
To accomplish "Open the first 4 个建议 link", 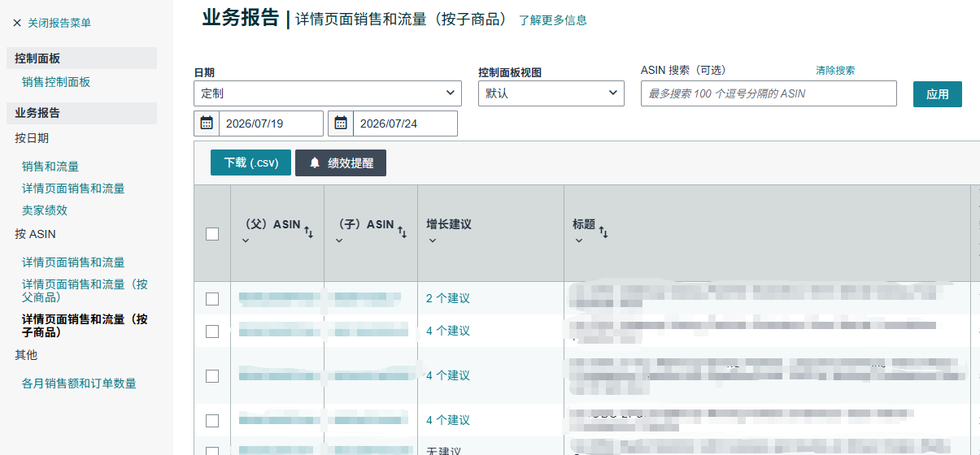I will pos(448,331).
